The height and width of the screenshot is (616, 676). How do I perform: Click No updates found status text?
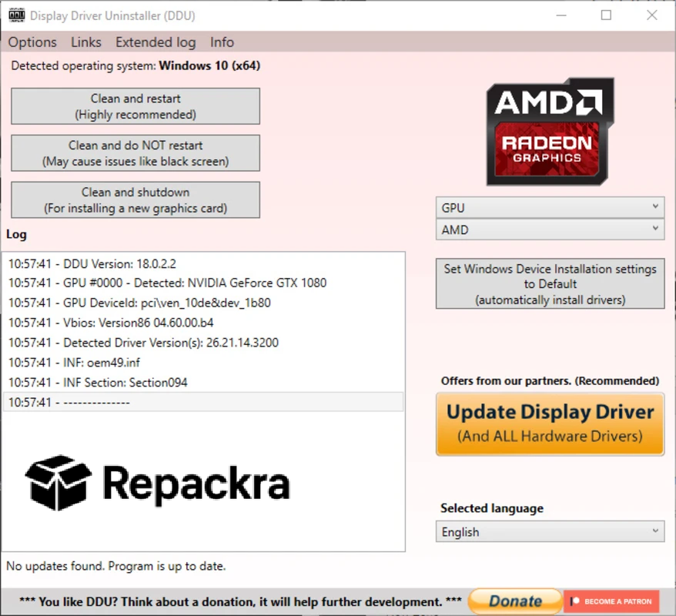(116, 566)
